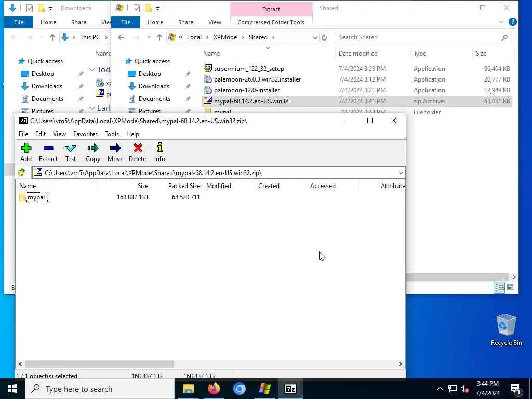Click the Add button in 7-Zip toolbar
This screenshot has width=532, height=399.
26,152
